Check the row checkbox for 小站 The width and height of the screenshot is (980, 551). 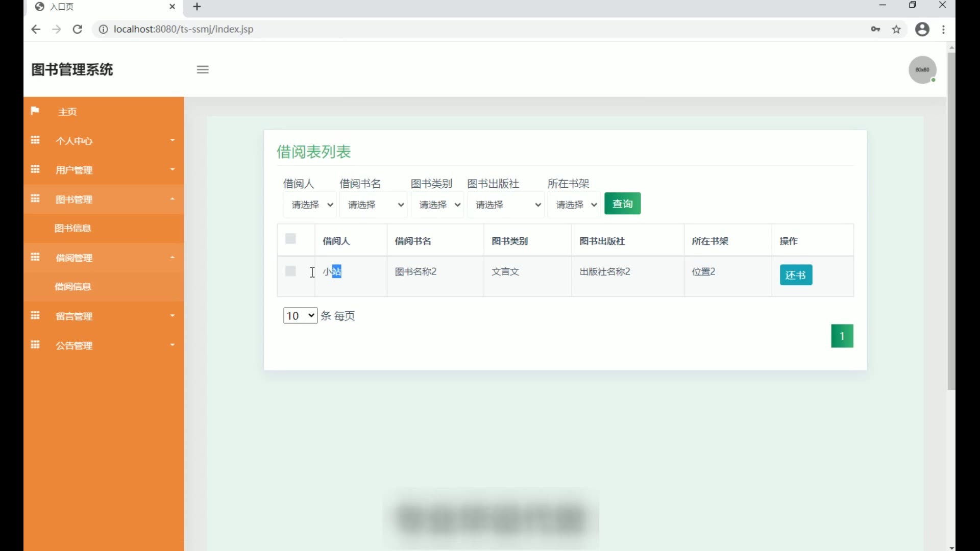(290, 271)
